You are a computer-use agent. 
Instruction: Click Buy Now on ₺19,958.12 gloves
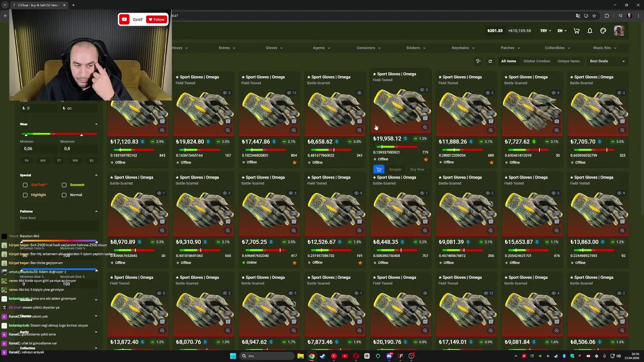417,169
